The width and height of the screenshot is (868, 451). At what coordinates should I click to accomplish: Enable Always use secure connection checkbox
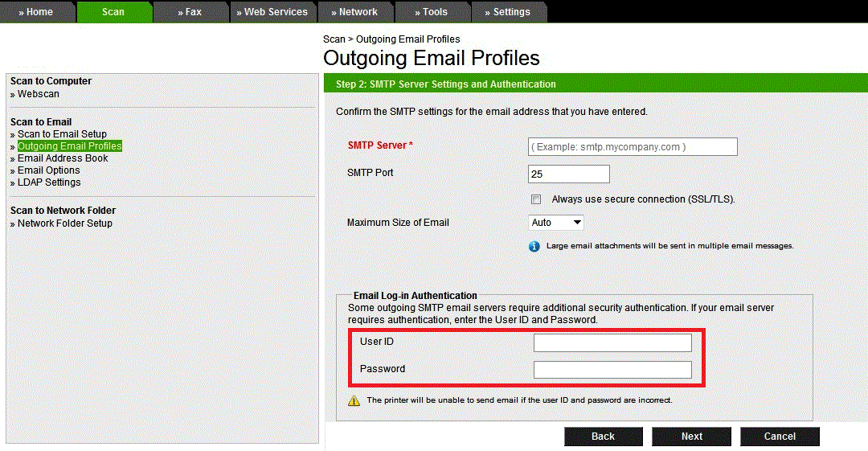[536, 199]
